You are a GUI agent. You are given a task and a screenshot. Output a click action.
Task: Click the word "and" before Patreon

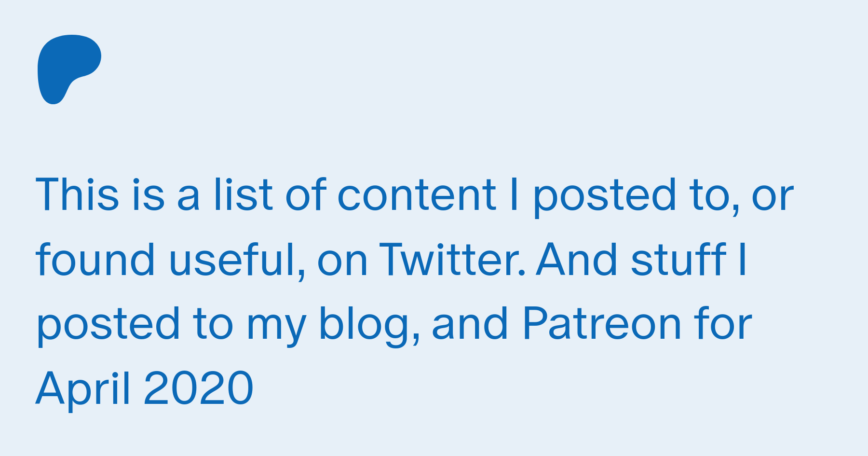470,324
